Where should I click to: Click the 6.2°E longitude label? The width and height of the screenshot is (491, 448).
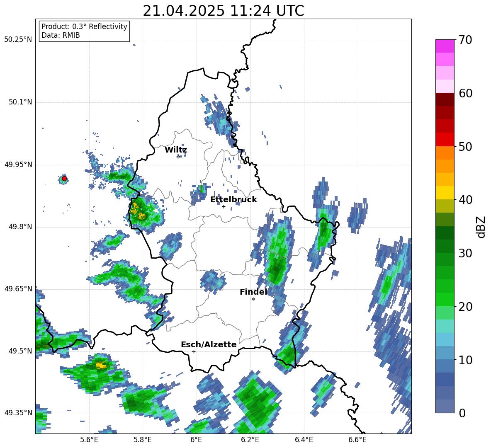click(x=250, y=440)
